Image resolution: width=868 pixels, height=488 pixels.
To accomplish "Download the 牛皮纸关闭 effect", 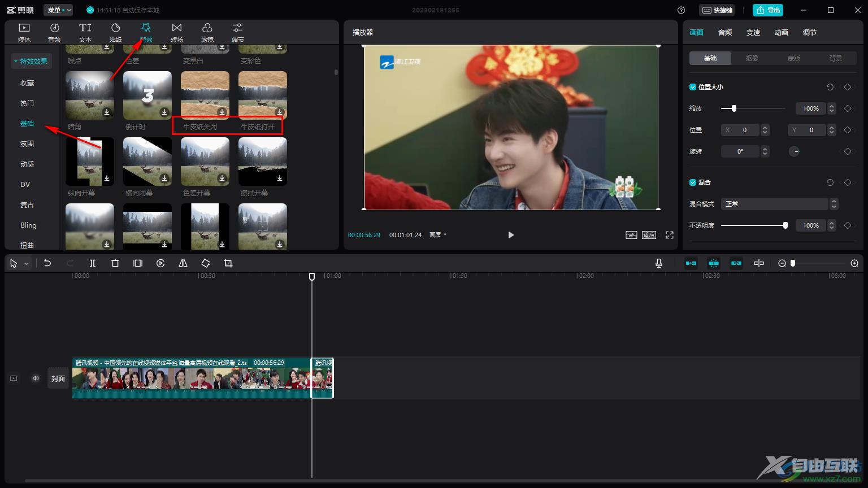I will click(x=222, y=112).
